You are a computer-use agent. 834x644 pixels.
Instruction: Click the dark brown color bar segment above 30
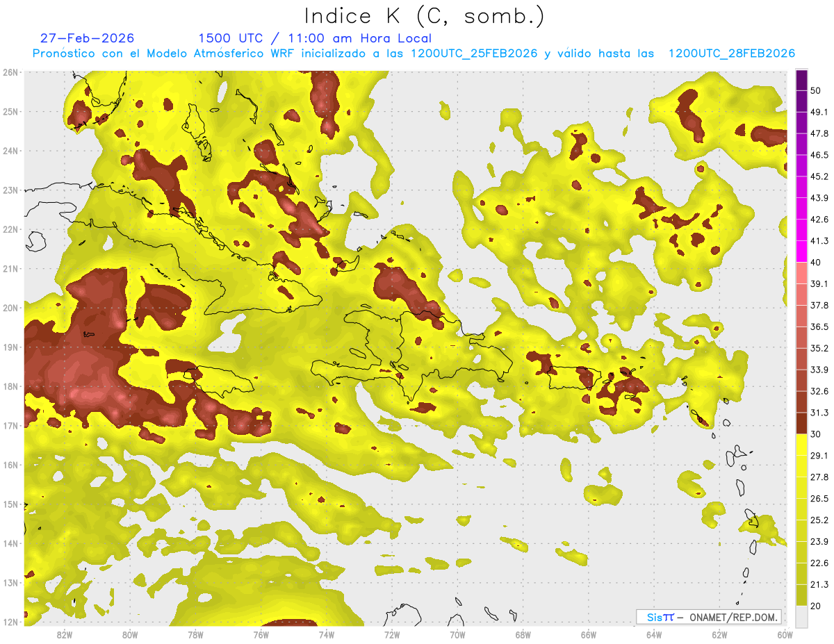click(x=801, y=423)
